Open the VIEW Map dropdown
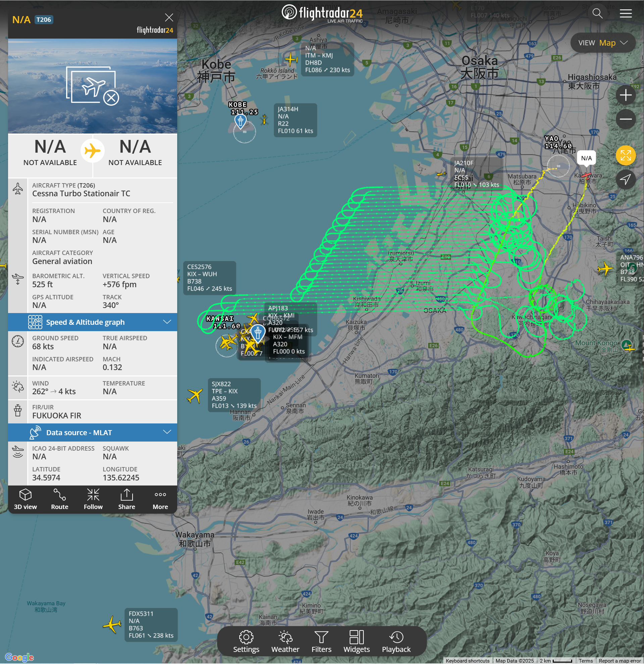This screenshot has width=644, height=664. [x=603, y=43]
